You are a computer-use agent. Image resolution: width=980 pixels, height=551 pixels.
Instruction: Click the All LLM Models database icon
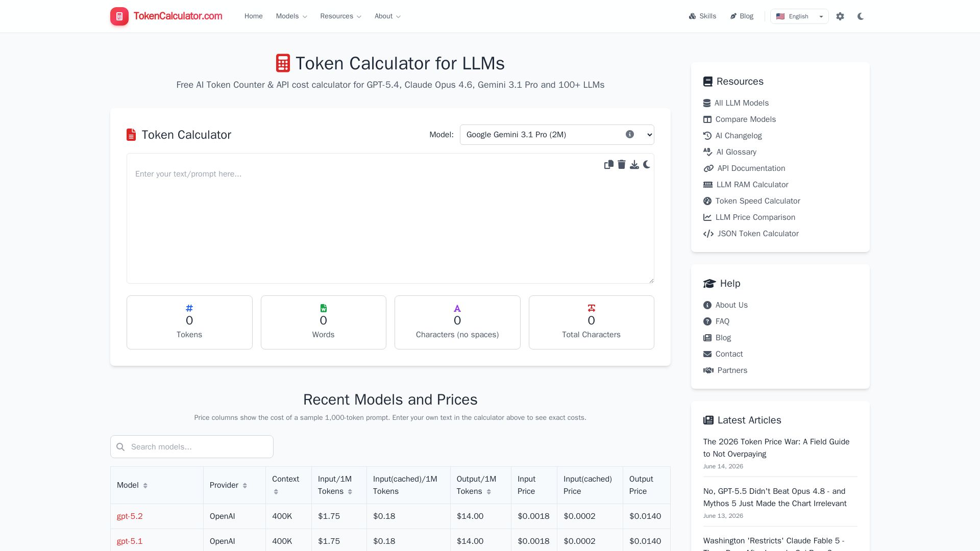pos(707,103)
